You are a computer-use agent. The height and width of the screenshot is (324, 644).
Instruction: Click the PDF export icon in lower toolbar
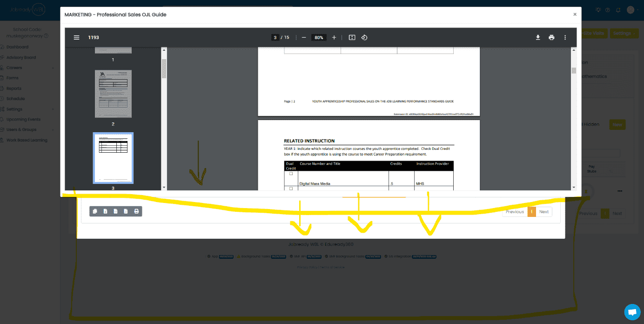[x=126, y=211]
